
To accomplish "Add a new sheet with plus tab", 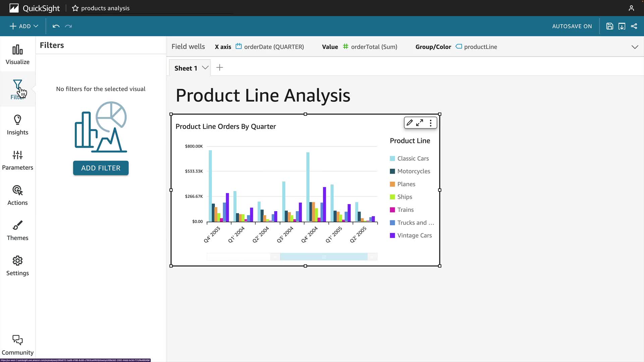I will (x=220, y=68).
